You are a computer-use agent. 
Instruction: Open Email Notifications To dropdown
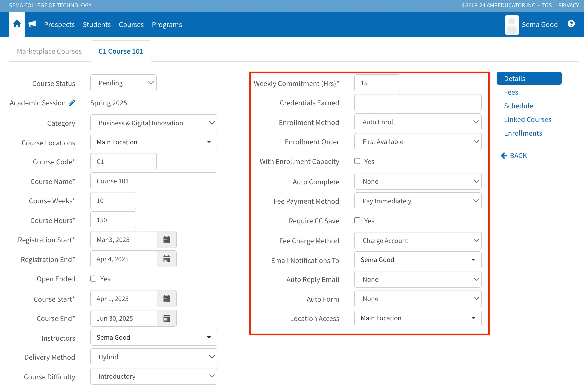click(x=418, y=260)
